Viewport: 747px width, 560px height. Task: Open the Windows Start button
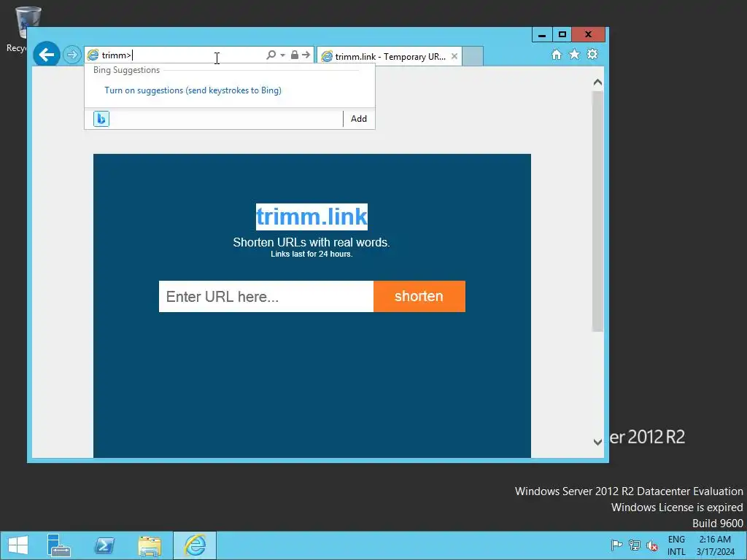pos(18,545)
